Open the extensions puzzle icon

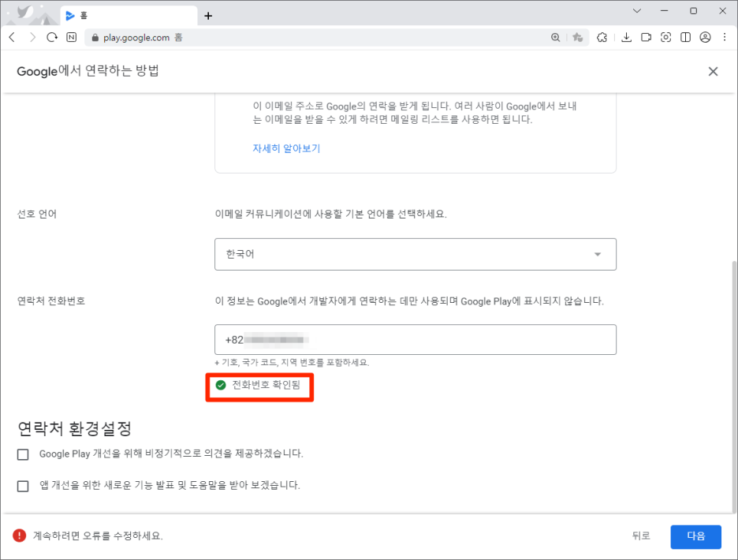coord(602,37)
